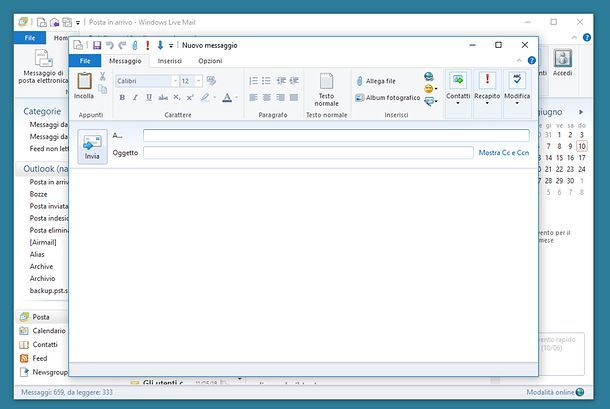Screen dimensions: 610x409
Task: Undo via quick access toolbar
Action: pos(110,45)
